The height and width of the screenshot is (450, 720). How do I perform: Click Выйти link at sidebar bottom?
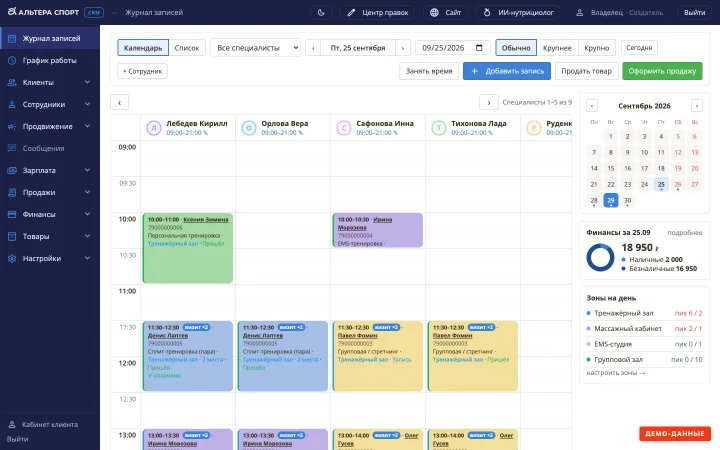[x=17, y=439]
